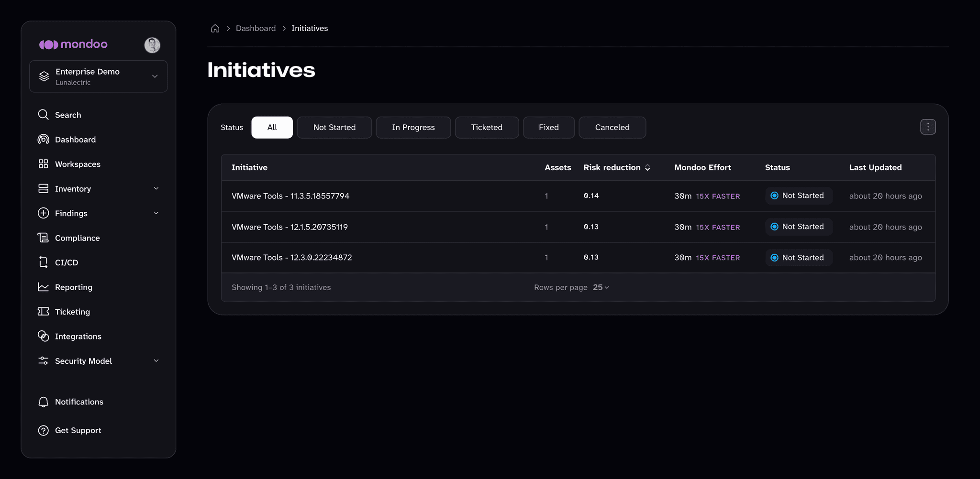Click the Ticketing ticket icon
This screenshot has width=980, height=479.
tap(43, 312)
